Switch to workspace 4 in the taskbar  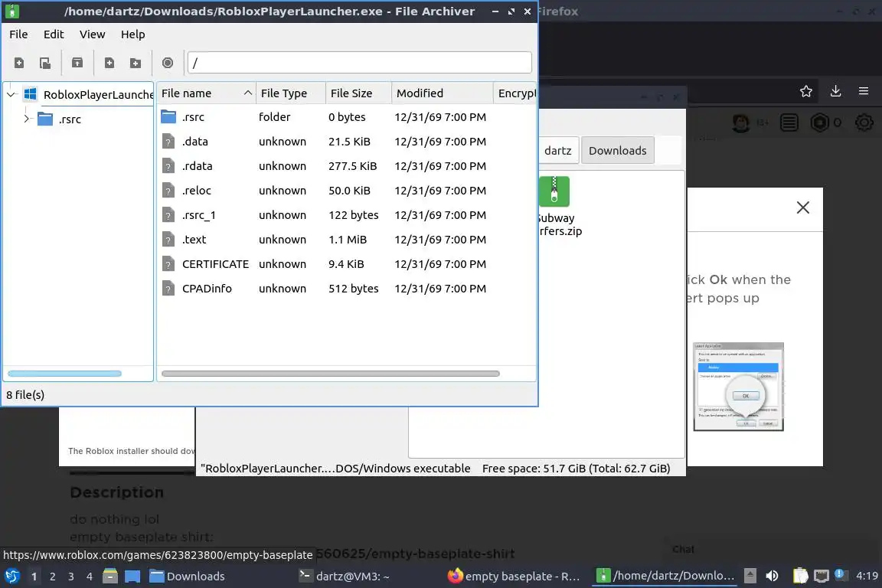[x=90, y=577]
